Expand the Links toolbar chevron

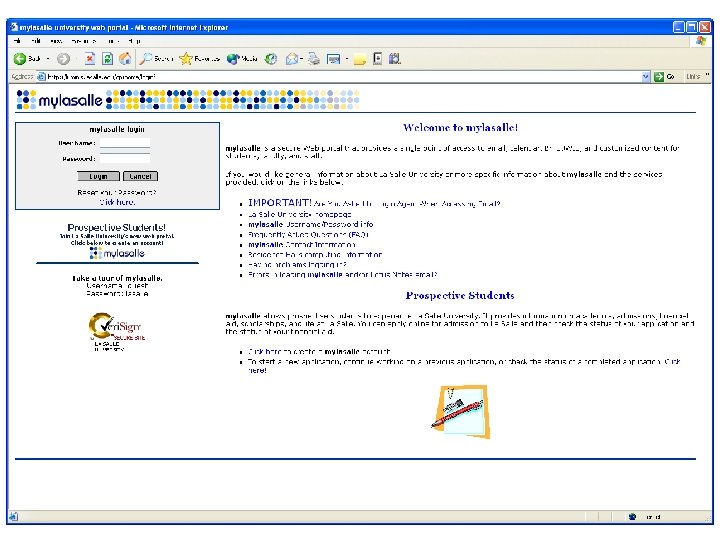[707, 75]
